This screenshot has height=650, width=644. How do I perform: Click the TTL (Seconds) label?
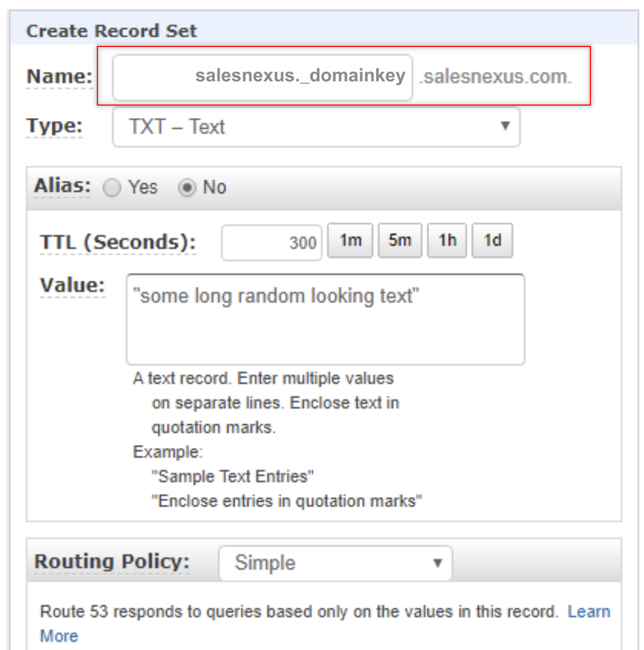[118, 243]
